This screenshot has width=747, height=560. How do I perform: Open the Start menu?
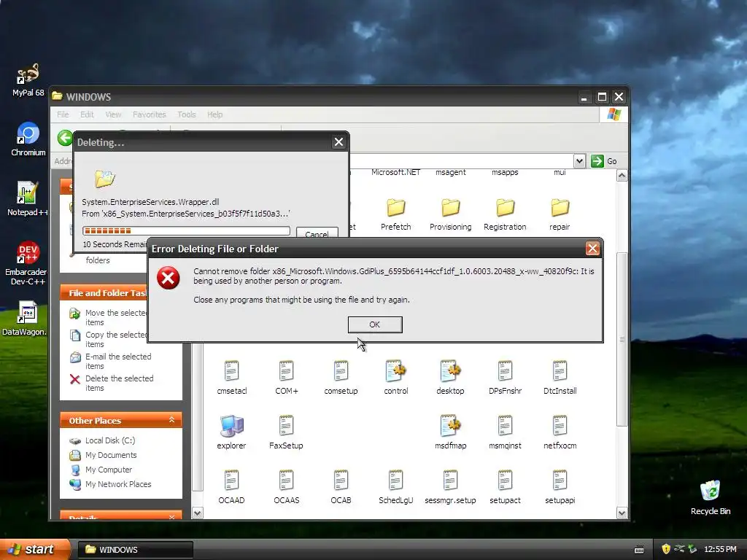[x=34, y=549]
